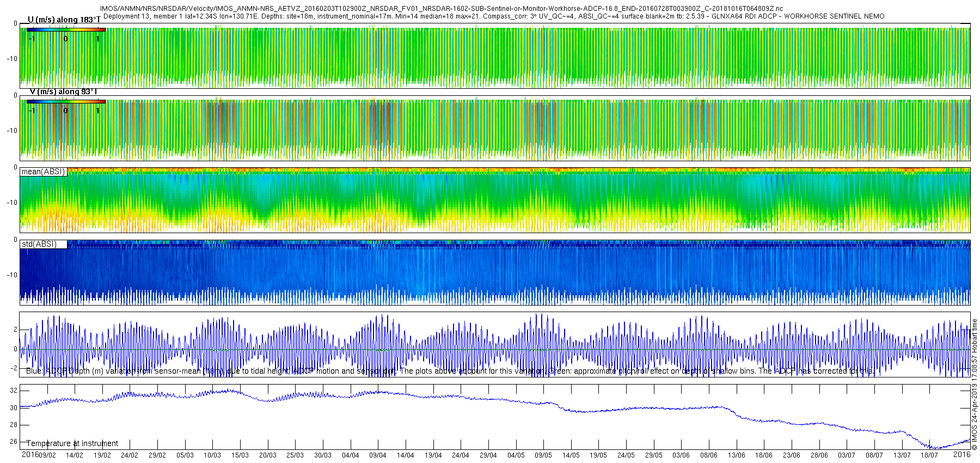Click the '04/04' date tick label
This screenshot has height=463, width=980.
click(351, 455)
